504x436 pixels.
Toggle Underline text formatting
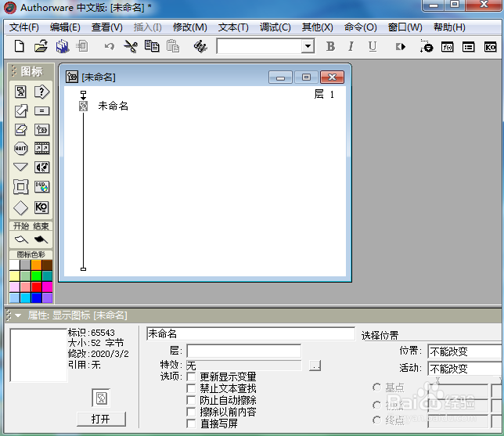(373, 47)
